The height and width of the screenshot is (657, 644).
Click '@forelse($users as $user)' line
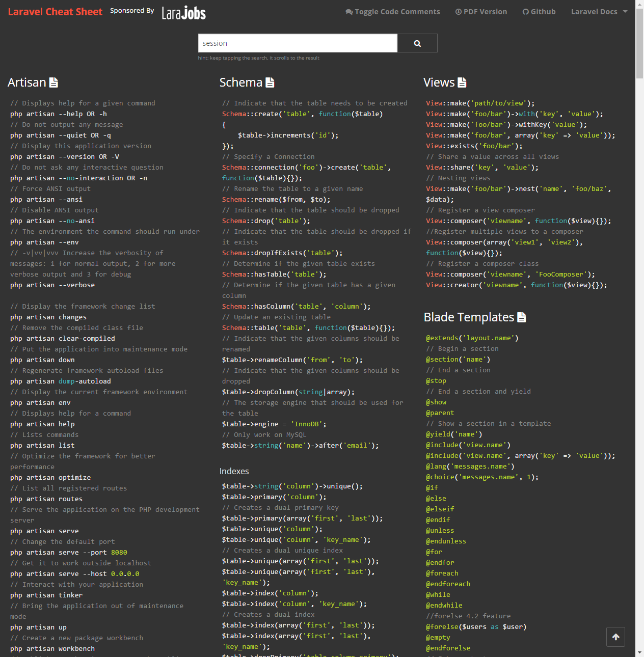pos(476,627)
